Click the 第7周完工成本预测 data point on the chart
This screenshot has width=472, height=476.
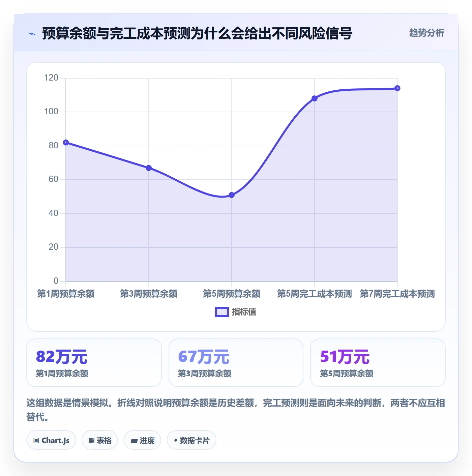pos(397,88)
